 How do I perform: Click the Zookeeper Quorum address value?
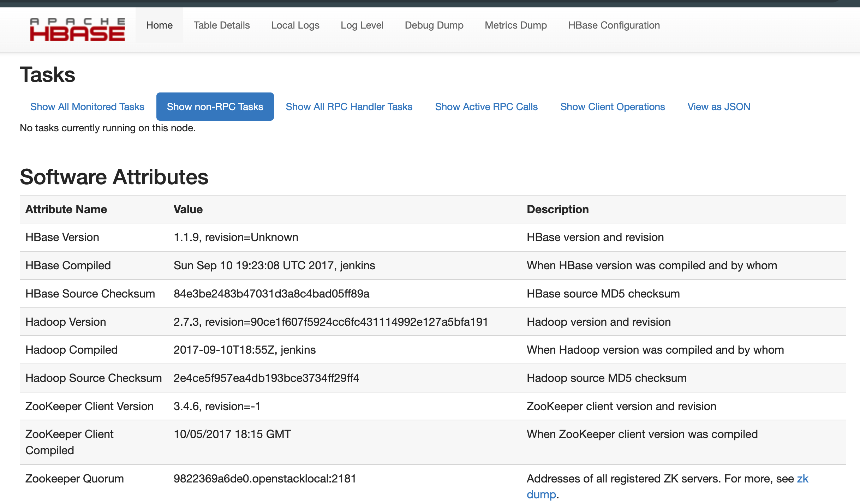(x=265, y=479)
